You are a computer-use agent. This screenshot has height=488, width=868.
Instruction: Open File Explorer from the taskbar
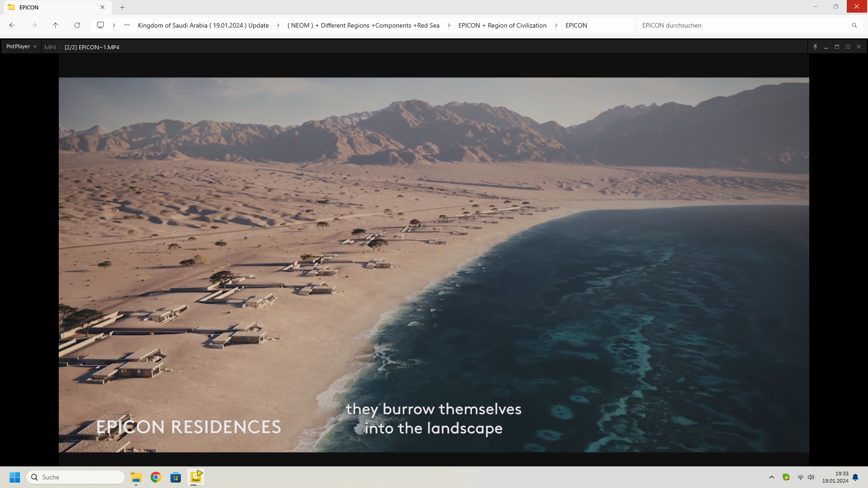(x=136, y=477)
